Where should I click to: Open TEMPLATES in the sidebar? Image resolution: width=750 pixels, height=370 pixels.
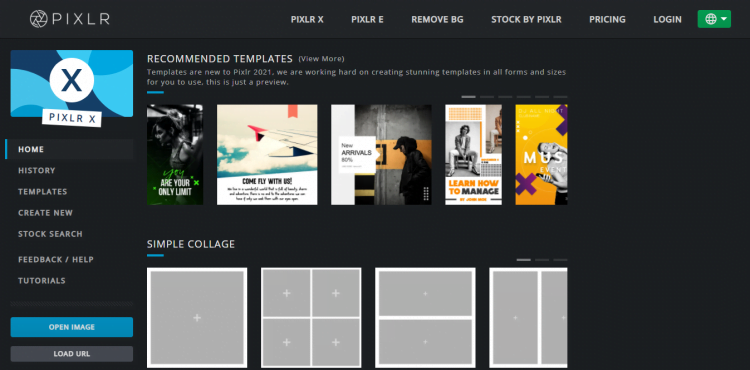point(43,191)
